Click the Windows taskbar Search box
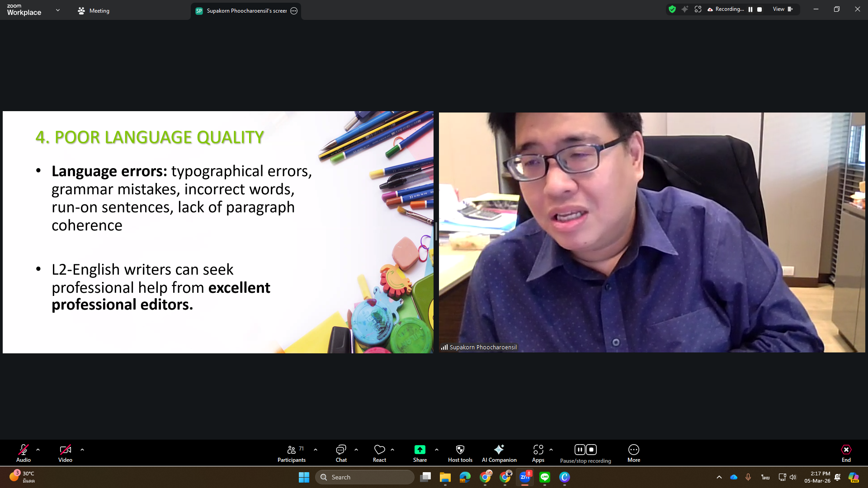This screenshot has width=868, height=488. coord(364,477)
